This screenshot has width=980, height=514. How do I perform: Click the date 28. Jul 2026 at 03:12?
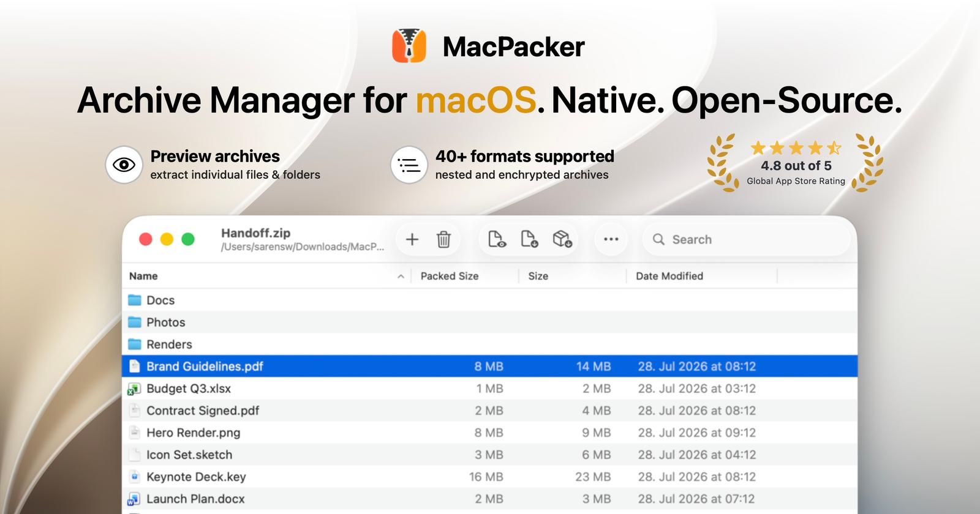pyautogui.click(x=697, y=389)
